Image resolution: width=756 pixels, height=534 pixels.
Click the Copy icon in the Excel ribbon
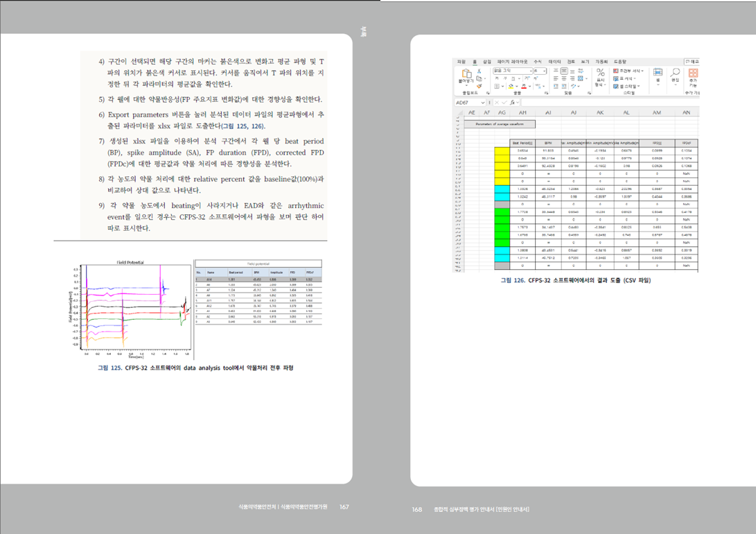(x=480, y=78)
